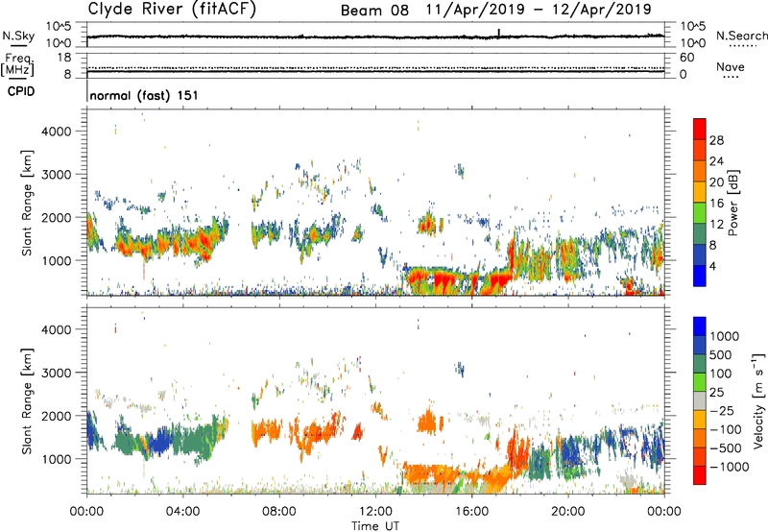The height and width of the screenshot is (532, 768).
Task: Click the date range '11/Apr/2019 – 12/Apr/2019'
Action: tap(539, 10)
